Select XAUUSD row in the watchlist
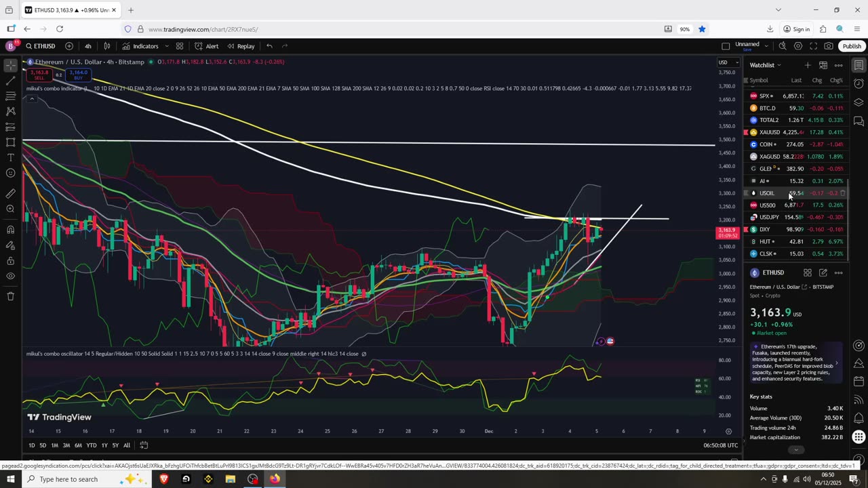Image resolution: width=868 pixels, height=488 pixels. click(x=796, y=132)
